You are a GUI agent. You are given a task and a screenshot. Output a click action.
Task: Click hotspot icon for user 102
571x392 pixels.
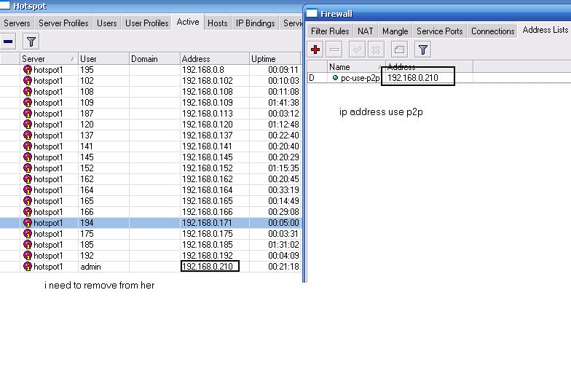[28, 80]
